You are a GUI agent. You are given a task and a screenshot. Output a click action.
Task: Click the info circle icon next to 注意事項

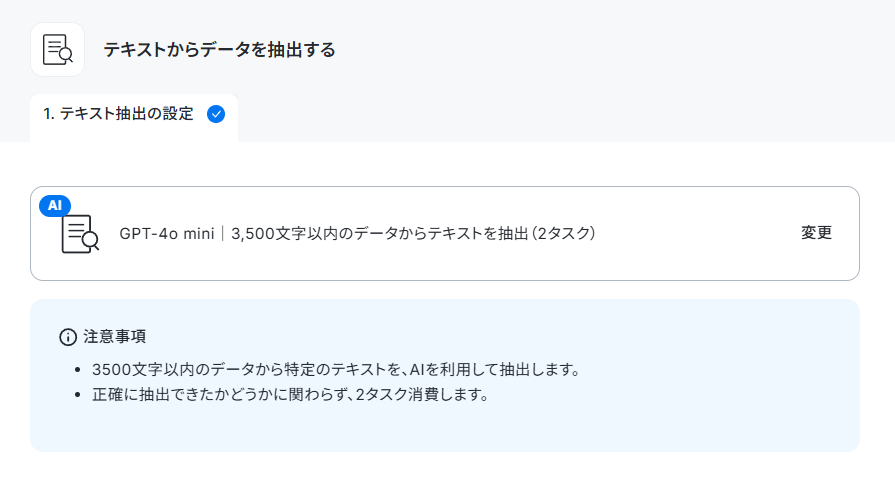click(68, 337)
